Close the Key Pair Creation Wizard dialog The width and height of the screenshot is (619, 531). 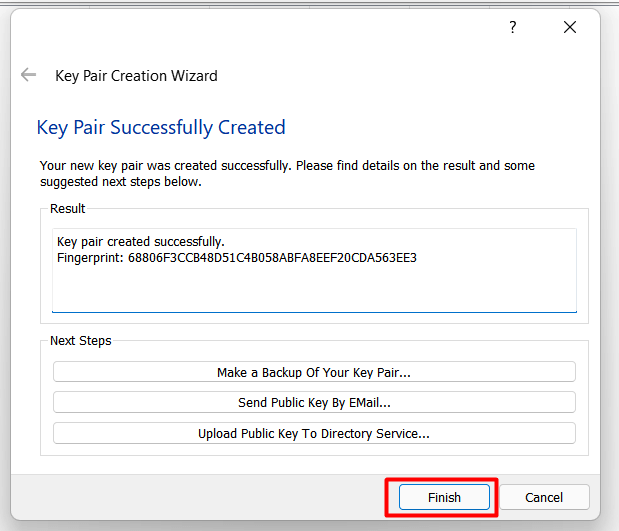570,27
